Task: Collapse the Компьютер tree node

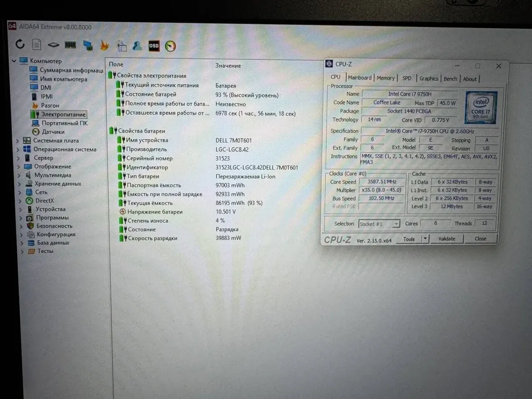Action: [x=14, y=61]
